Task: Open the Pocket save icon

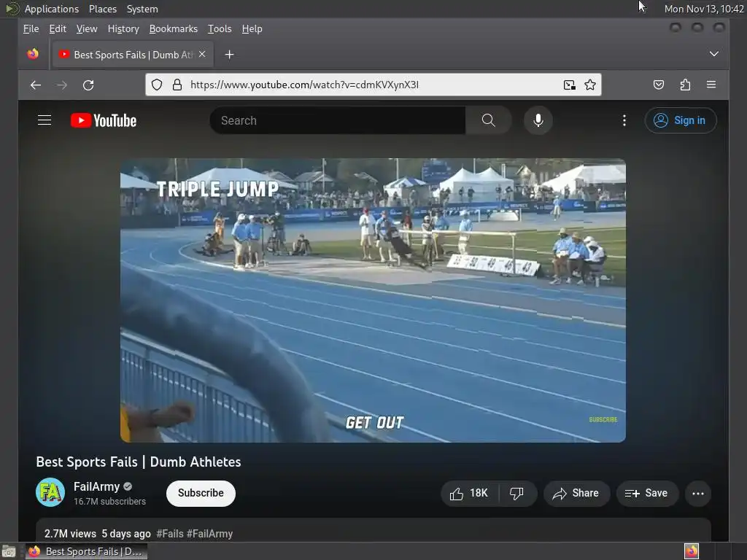Action: click(x=659, y=85)
